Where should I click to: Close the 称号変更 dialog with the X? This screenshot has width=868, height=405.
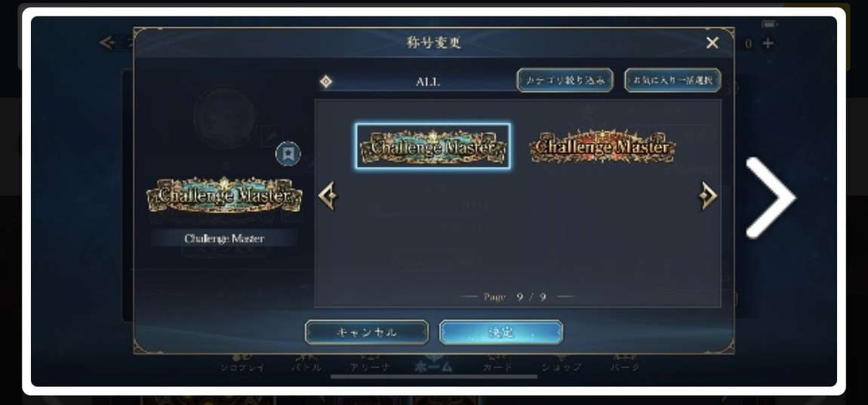point(712,42)
